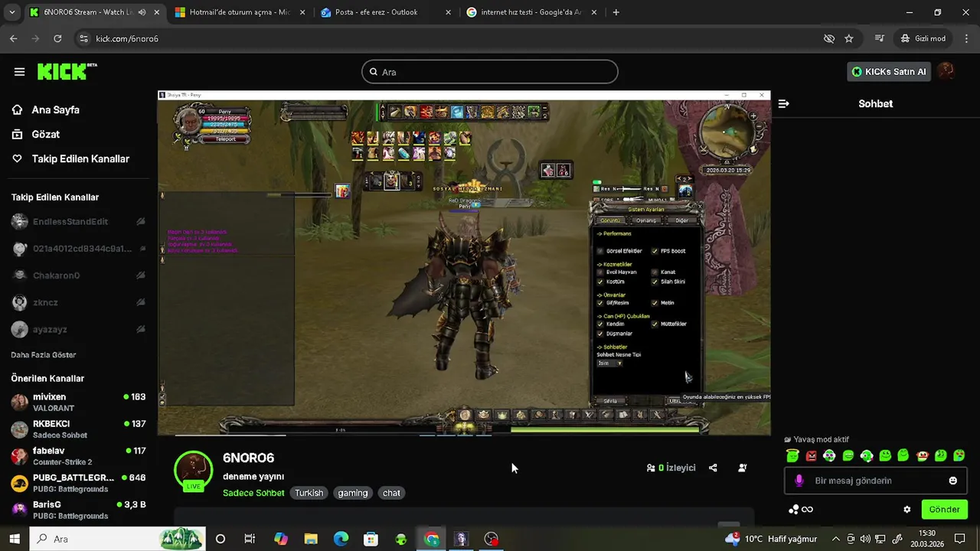The image size is (980, 551).
Task: Click the Sıfırla button in game settings
Action: pos(610,401)
